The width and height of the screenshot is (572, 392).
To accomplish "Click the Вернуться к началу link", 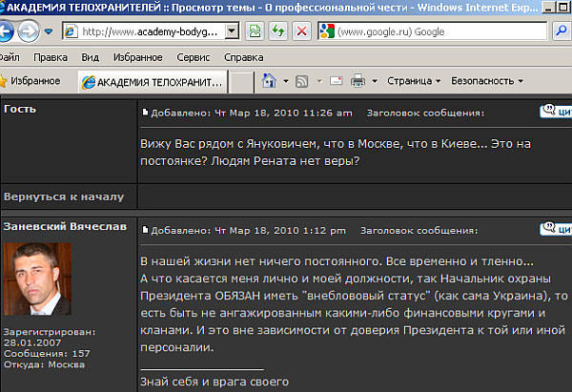I will click(x=64, y=196).
